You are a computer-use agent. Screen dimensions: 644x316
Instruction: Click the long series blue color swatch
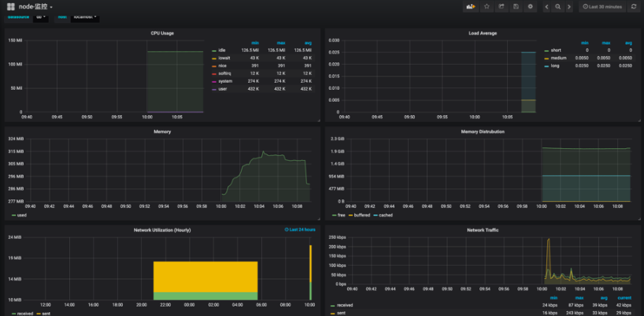(x=546, y=66)
